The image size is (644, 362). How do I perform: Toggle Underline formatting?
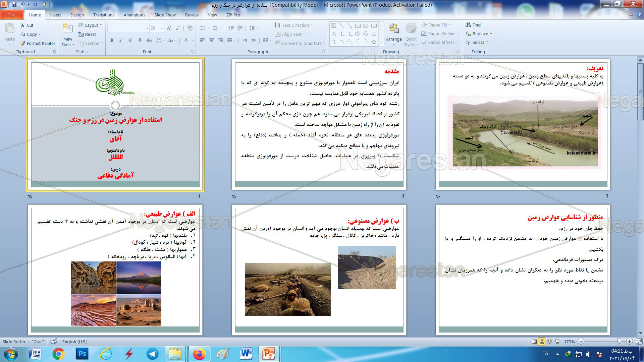pos(130,40)
